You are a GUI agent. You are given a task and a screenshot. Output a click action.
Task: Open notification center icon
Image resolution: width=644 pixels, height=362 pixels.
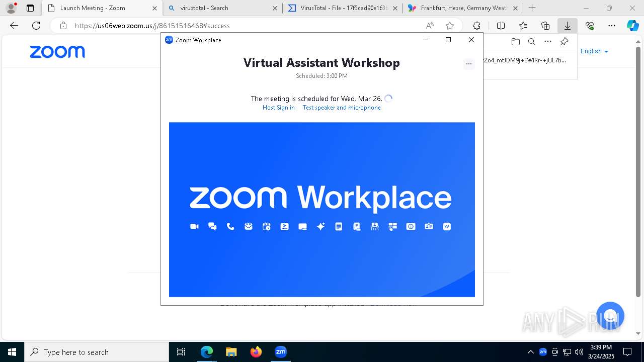627,352
